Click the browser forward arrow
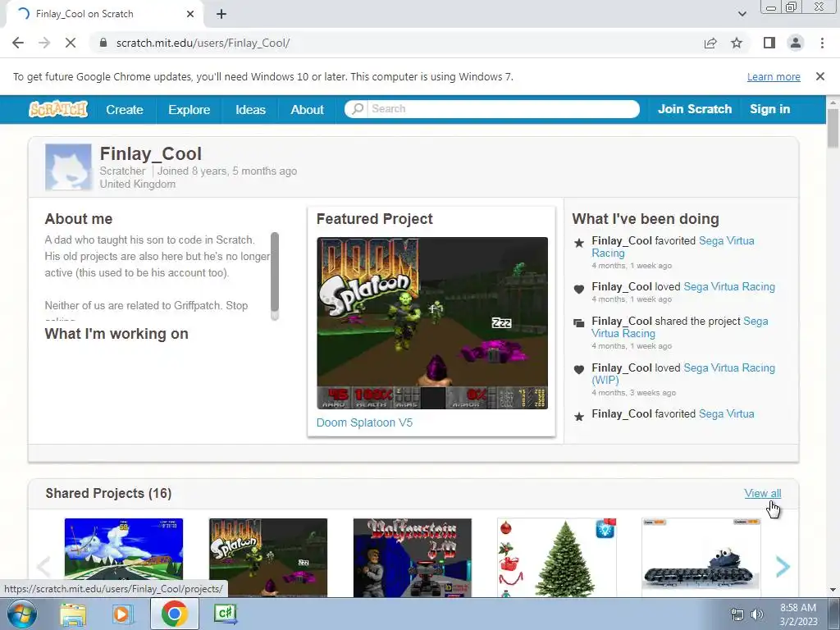Image resolution: width=840 pixels, height=630 pixels. click(44, 43)
